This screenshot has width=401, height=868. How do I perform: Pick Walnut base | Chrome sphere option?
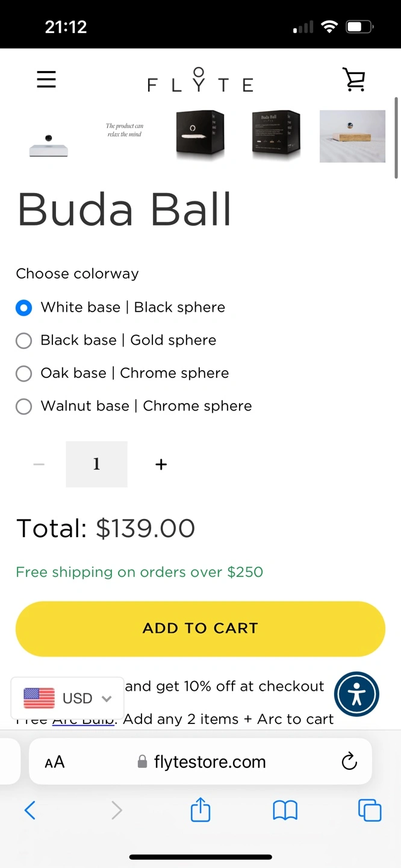[x=23, y=407]
